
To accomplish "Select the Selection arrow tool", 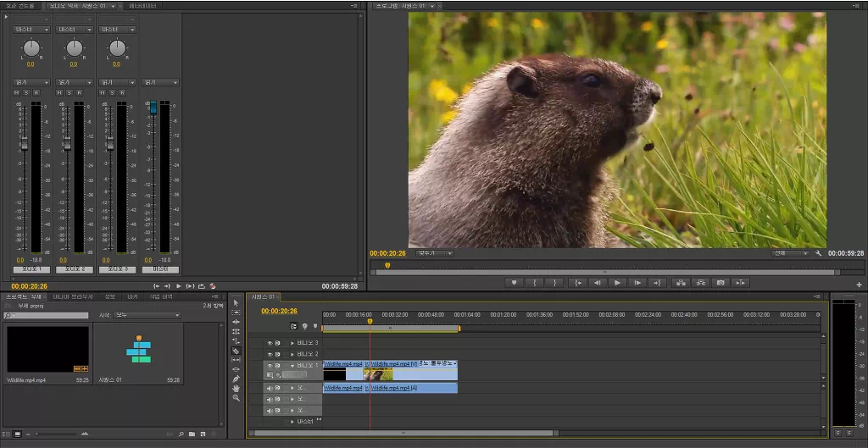I will click(236, 303).
